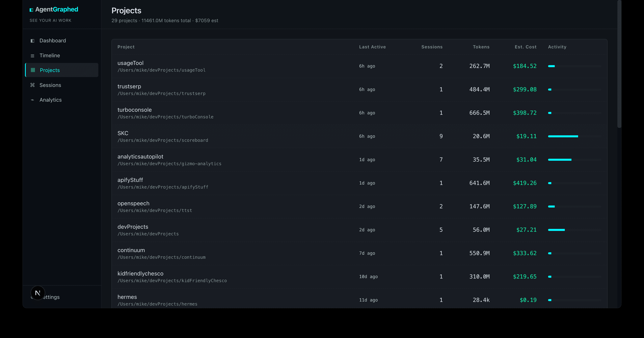Open the Sessions section
This screenshot has width=644, height=338.
tap(62, 85)
